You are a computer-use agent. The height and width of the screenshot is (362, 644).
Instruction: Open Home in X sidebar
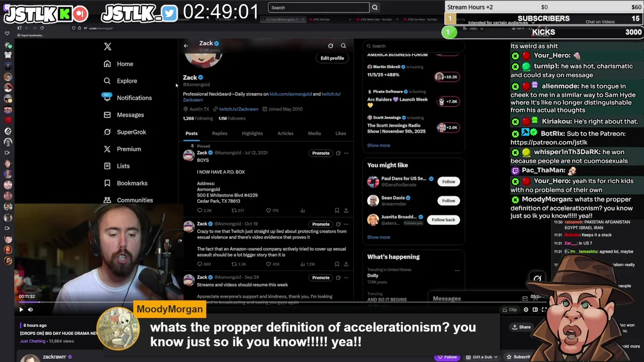119,64
